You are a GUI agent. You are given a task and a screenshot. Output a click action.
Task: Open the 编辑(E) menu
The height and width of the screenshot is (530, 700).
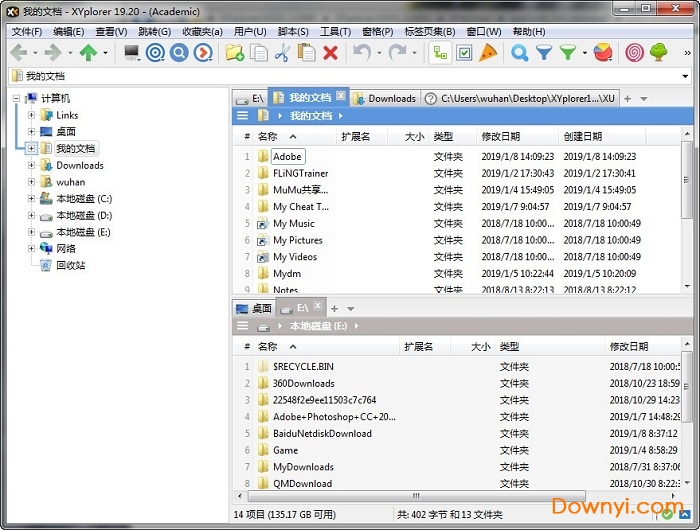(68, 32)
